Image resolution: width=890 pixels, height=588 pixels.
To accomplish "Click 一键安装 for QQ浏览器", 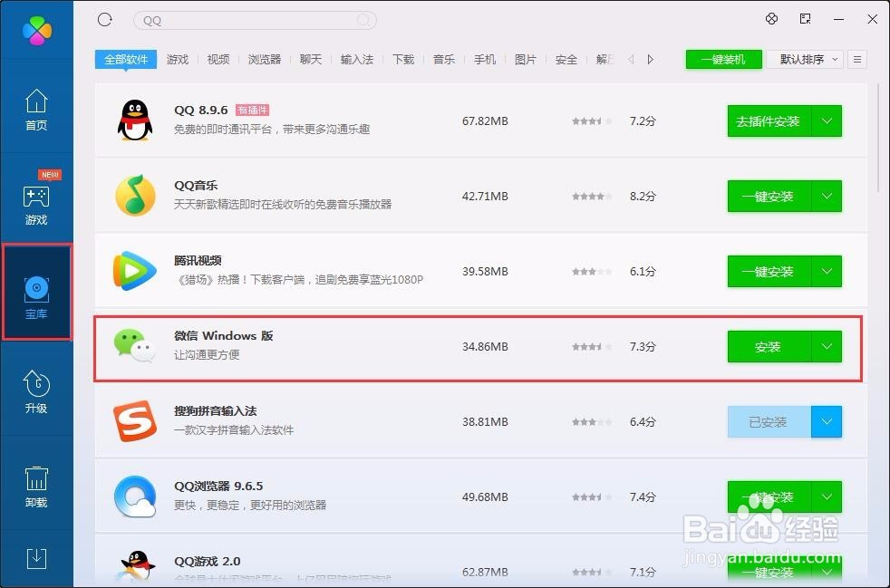I will coord(769,497).
